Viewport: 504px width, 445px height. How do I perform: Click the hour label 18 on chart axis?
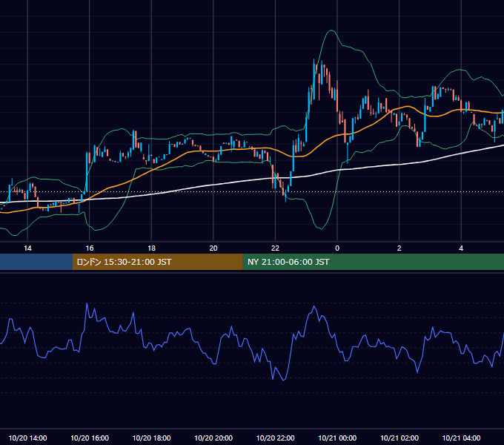(x=151, y=248)
